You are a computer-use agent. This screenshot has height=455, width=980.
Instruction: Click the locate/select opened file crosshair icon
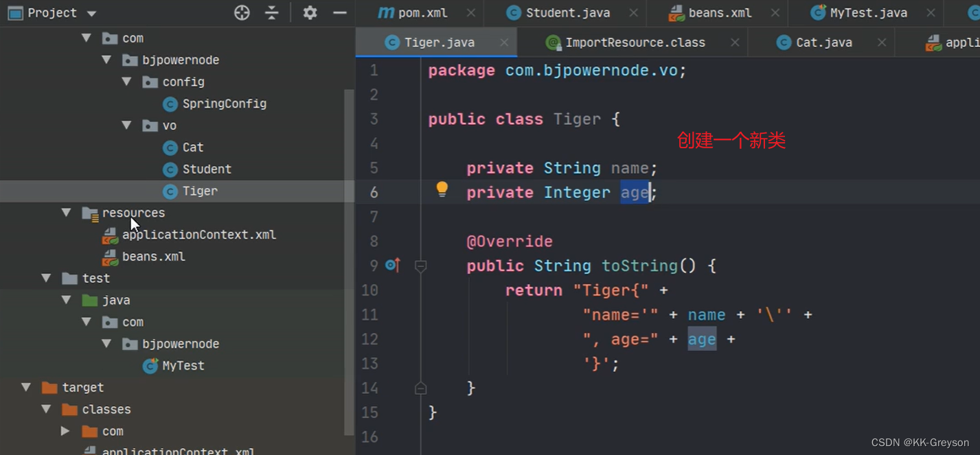[x=242, y=12]
